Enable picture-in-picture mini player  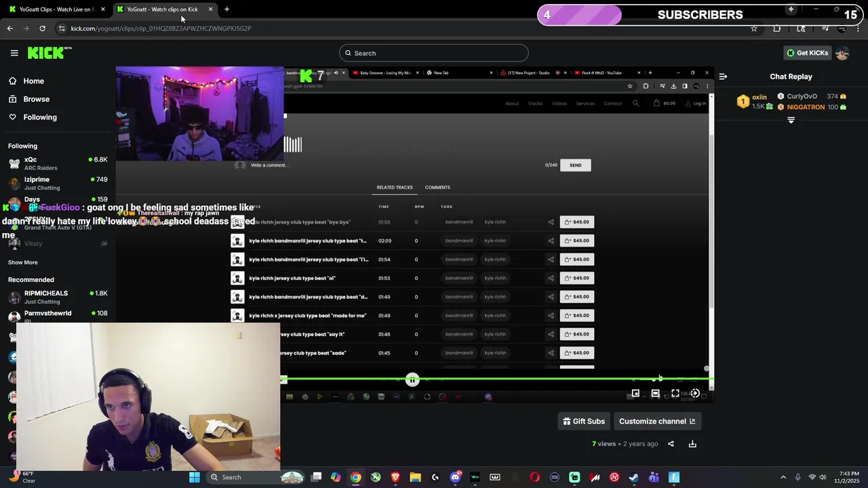coord(635,393)
